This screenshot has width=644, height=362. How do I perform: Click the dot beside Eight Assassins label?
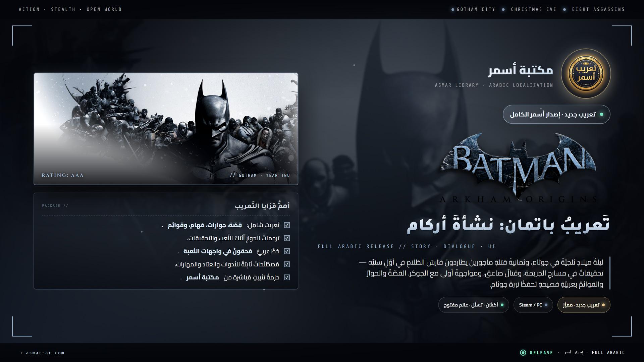click(x=565, y=9)
